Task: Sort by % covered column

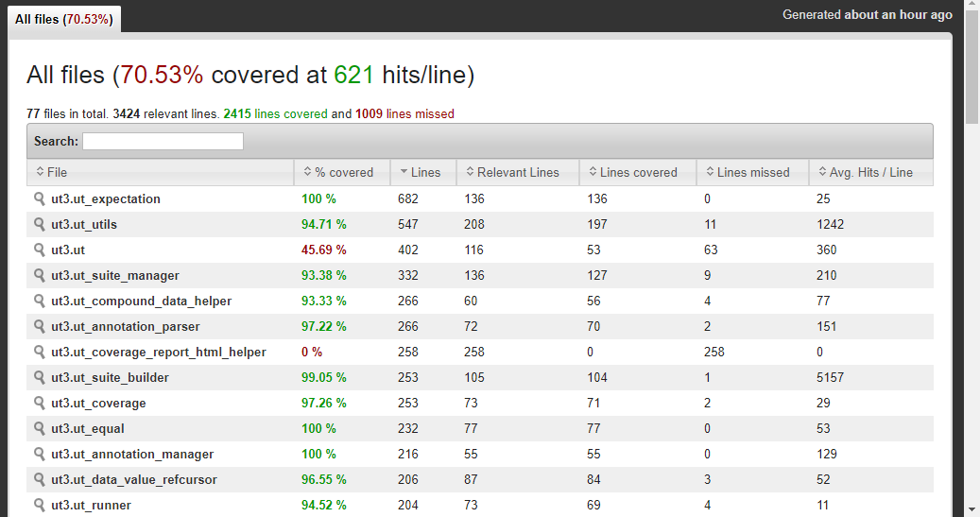Action: [341, 172]
